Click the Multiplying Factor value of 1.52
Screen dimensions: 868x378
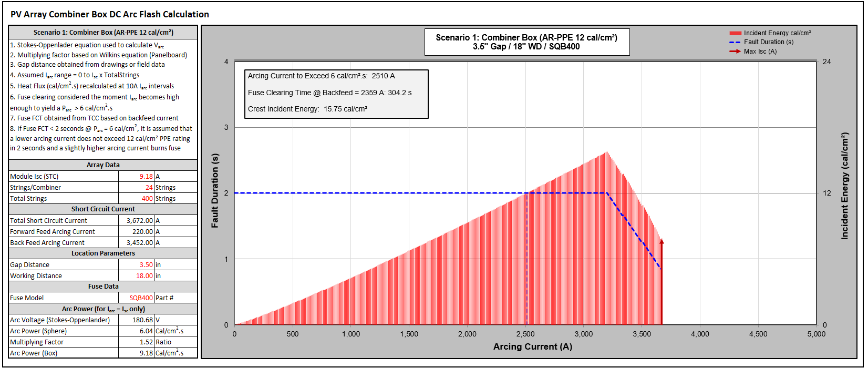click(x=136, y=342)
